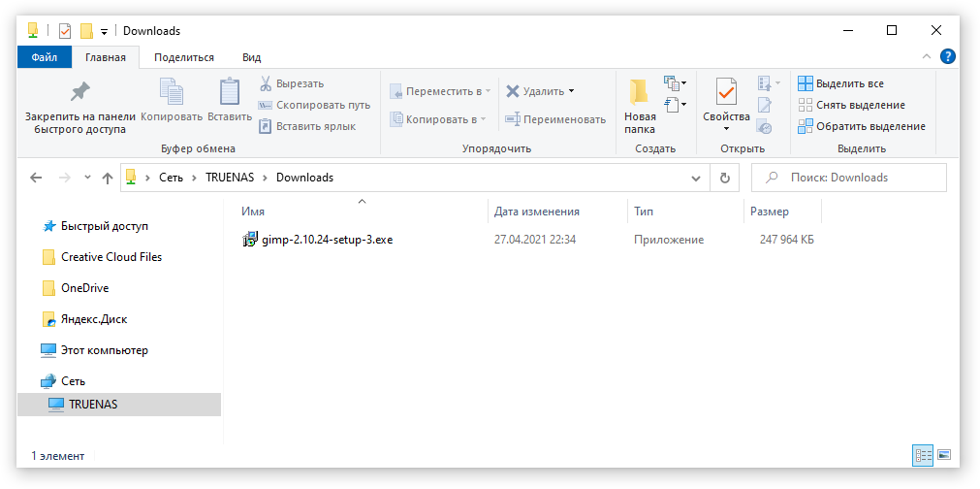Switch to the Поделиться tab

coord(184,57)
